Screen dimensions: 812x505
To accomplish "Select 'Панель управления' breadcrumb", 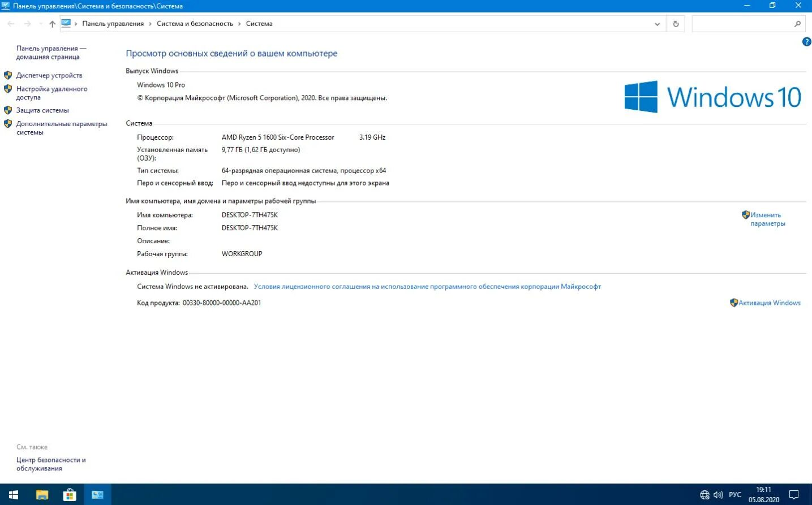I will [x=113, y=24].
